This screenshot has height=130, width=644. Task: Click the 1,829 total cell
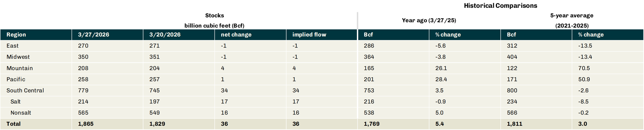(157, 124)
